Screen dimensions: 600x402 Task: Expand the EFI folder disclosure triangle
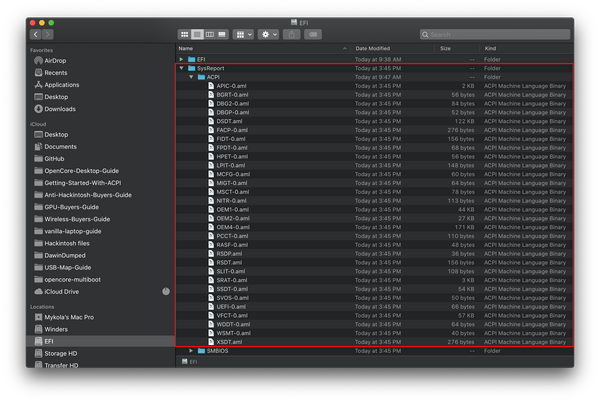click(181, 59)
